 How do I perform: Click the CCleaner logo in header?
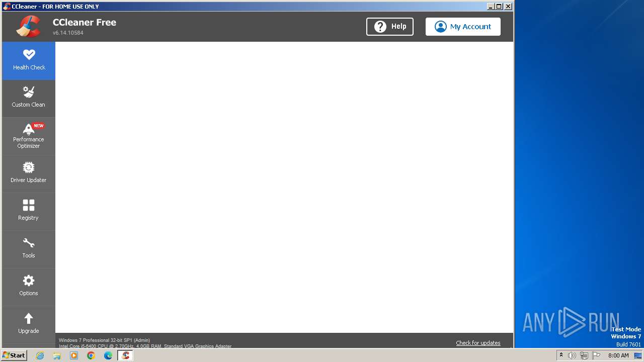click(28, 27)
